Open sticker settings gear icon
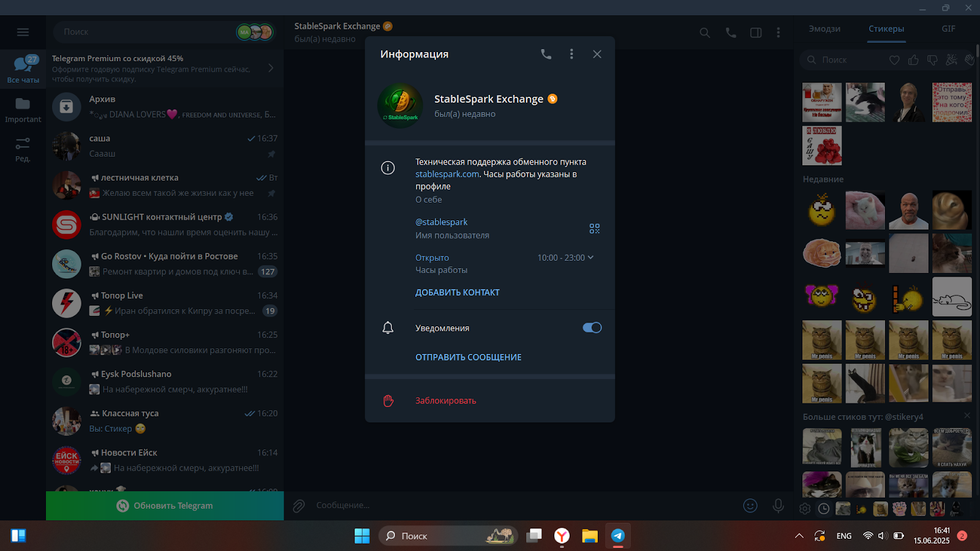980x551 pixels. (805, 509)
